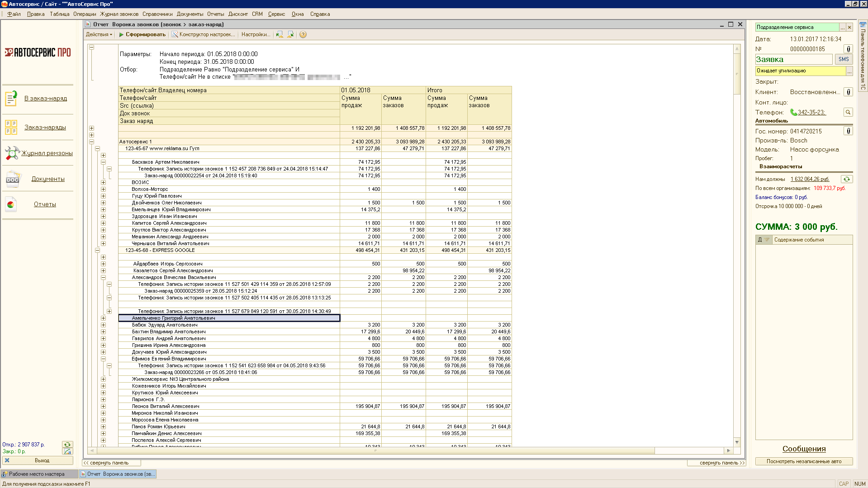Image resolution: width=868 pixels, height=488 pixels.
Task: Click the clear X button for Подразделение сервиса
Action: tap(849, 28)
